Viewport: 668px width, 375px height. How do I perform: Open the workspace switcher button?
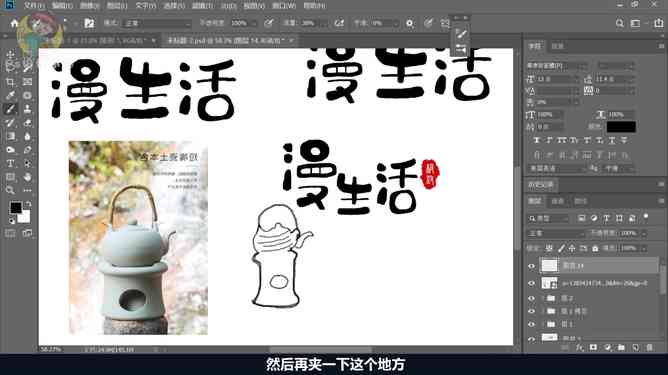(x=635, y=23)
